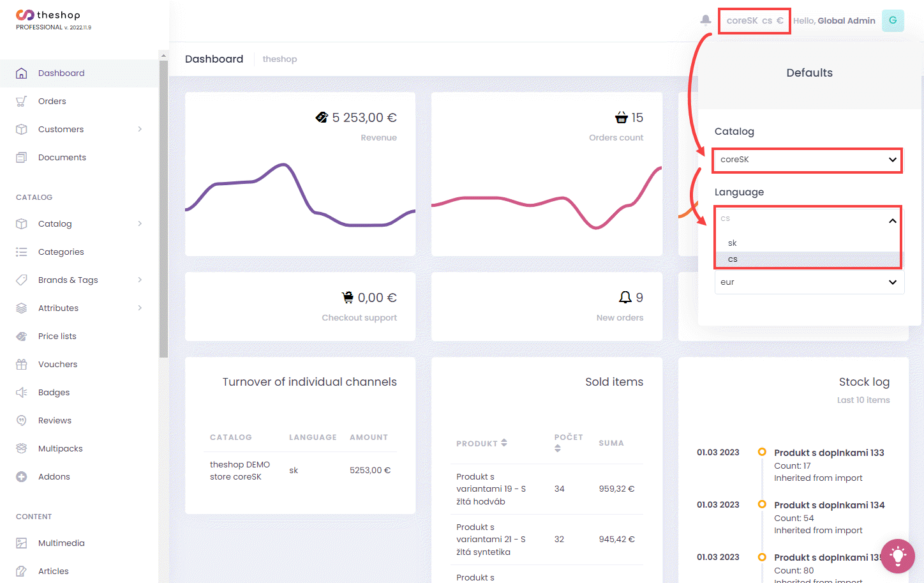The image size is (924, 583).
Task: Click the Orders cart icon
Action: [x=22, y=101]
